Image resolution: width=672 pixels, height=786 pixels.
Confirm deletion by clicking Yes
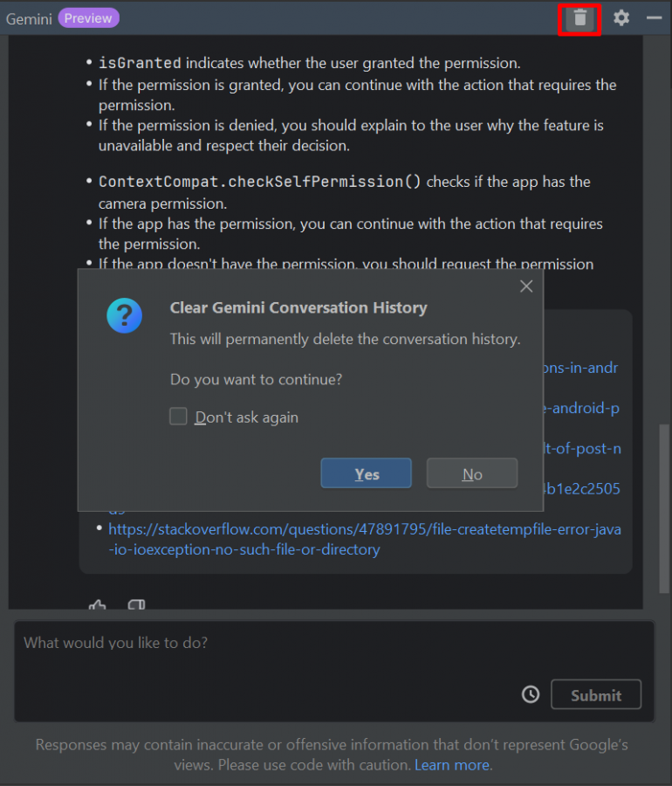366,473
